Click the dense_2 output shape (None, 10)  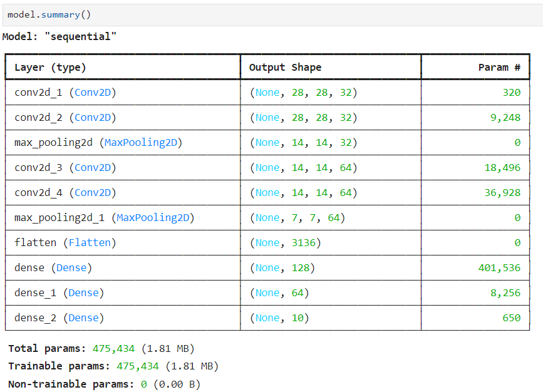[279, 318]
